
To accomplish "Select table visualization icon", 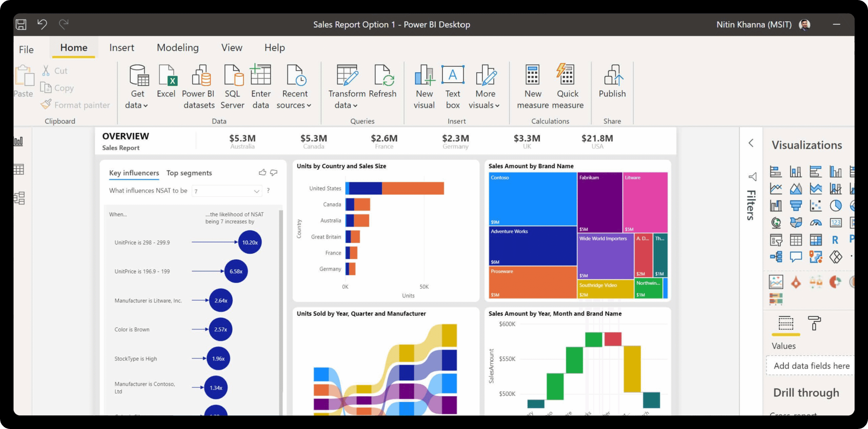I will tap(796, 240).
